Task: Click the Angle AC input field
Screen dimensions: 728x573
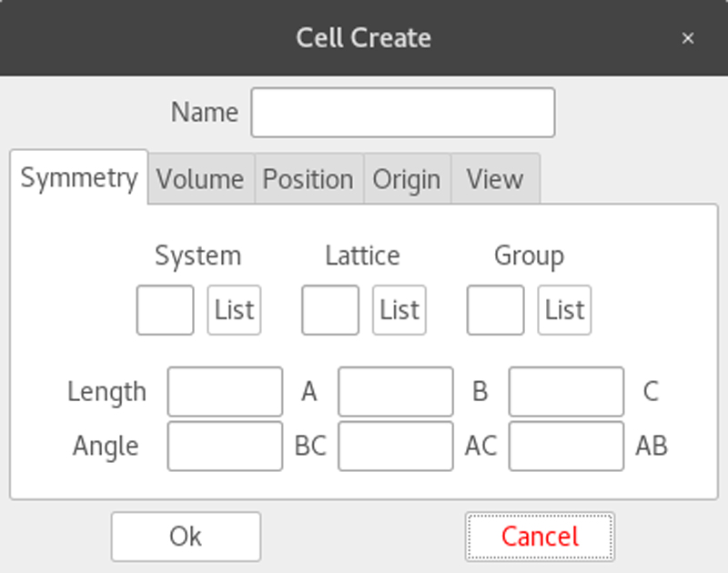Action: (395, 446)
